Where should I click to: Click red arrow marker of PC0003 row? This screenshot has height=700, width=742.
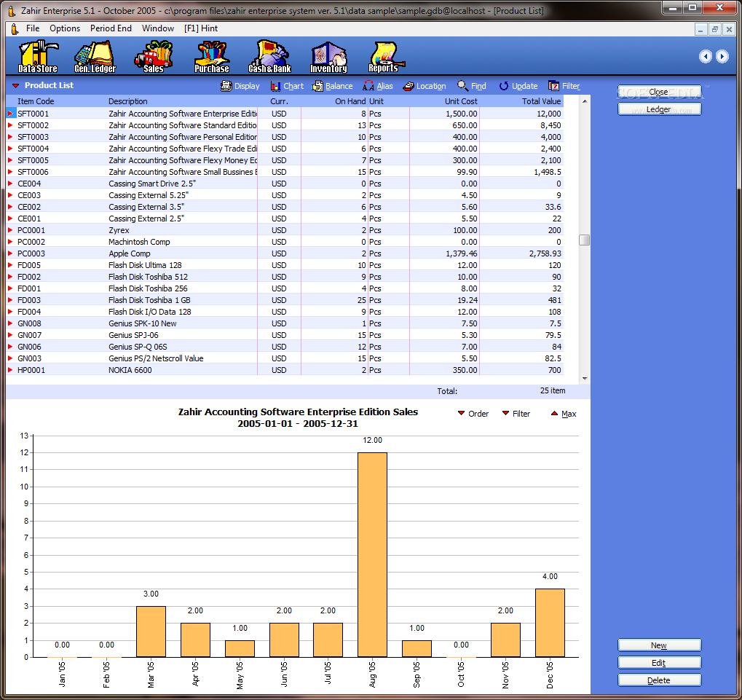pyautogui.click(x=10, y=253)
